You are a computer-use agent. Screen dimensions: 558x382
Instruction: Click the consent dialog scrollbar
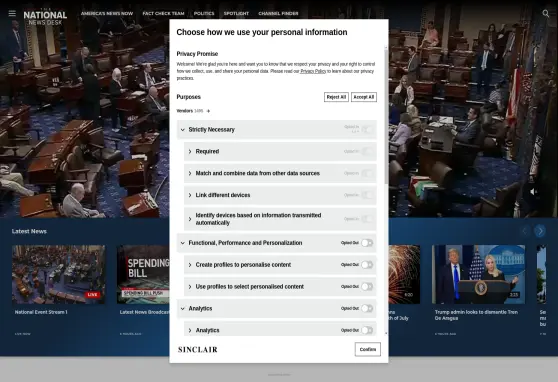click(x=386, y=116)
